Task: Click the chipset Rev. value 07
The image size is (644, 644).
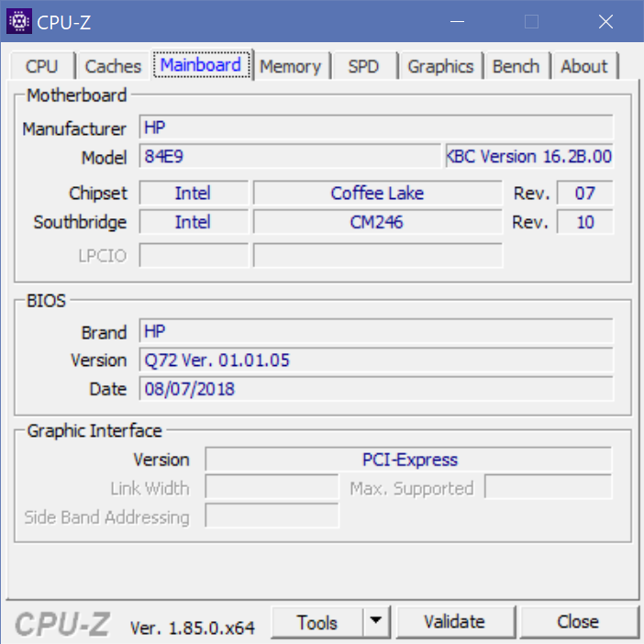Action: point(585,193)
